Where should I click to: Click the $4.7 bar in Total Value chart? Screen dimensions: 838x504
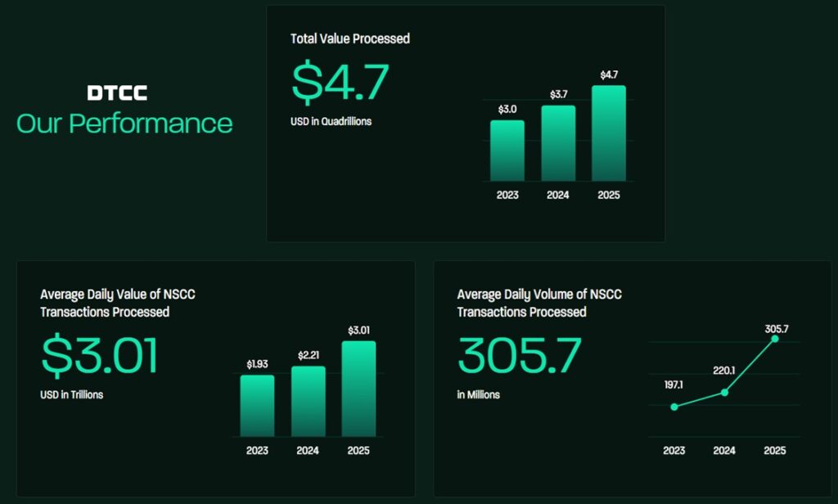click(x=609, y=133)
